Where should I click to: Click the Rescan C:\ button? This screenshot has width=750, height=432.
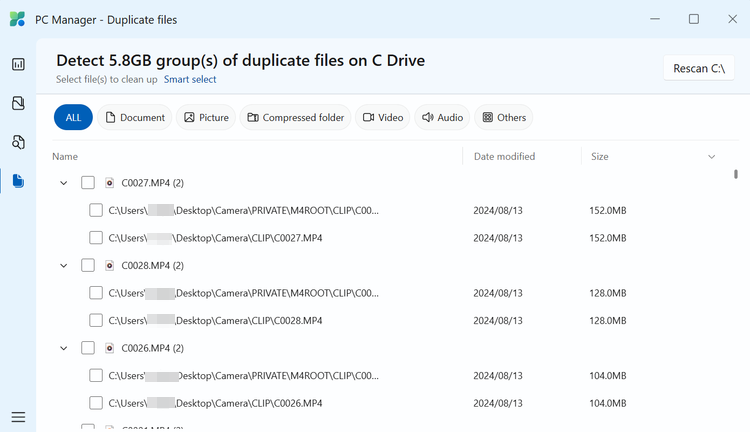(x=699, y=68)
